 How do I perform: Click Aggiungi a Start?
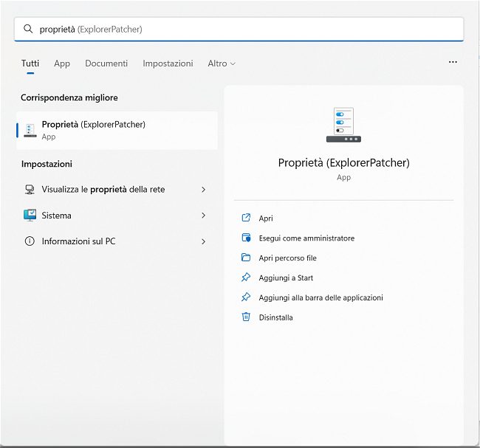286,278
